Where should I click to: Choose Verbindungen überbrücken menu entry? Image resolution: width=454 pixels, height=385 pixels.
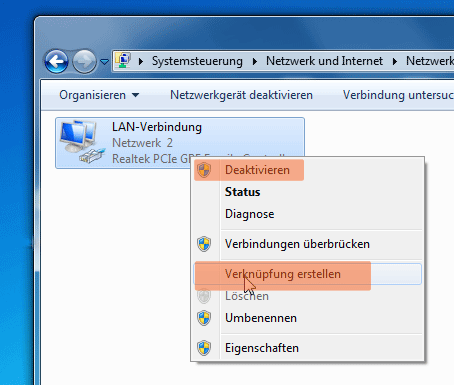307,244
